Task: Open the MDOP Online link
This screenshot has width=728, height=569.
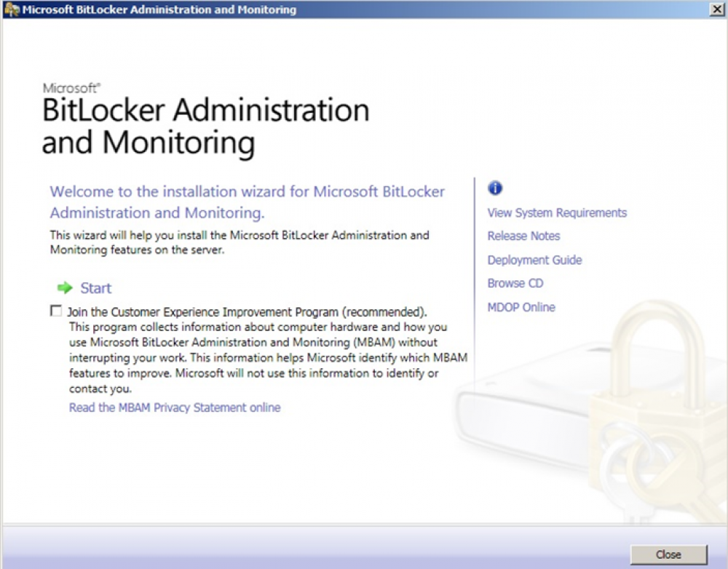Action: click(x=521, y=307)
